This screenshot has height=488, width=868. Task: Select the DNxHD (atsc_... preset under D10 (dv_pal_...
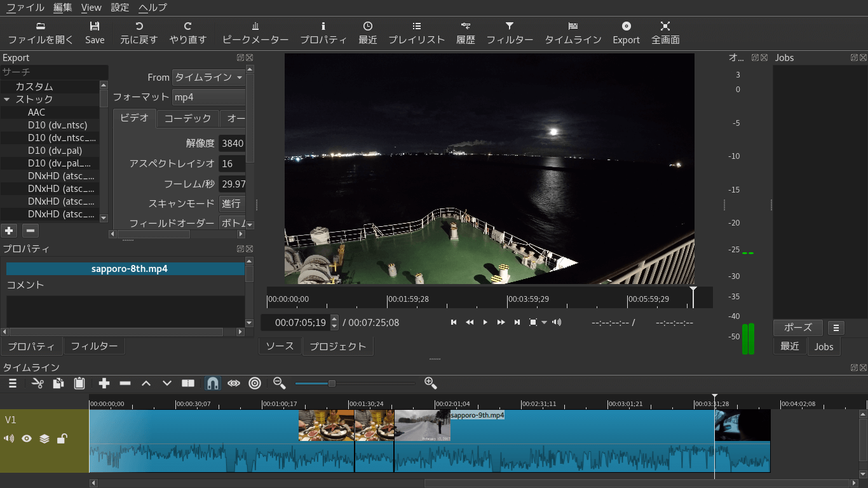62,176
